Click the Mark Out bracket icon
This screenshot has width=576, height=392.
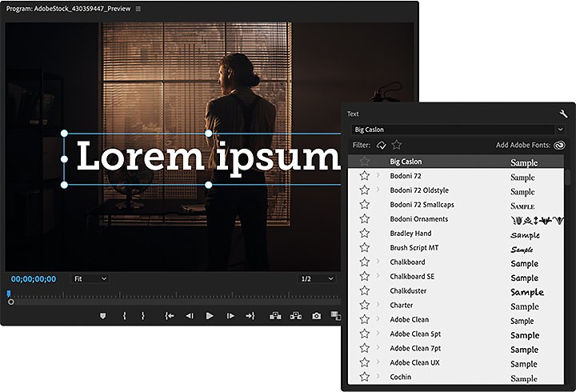click(142, 316)
